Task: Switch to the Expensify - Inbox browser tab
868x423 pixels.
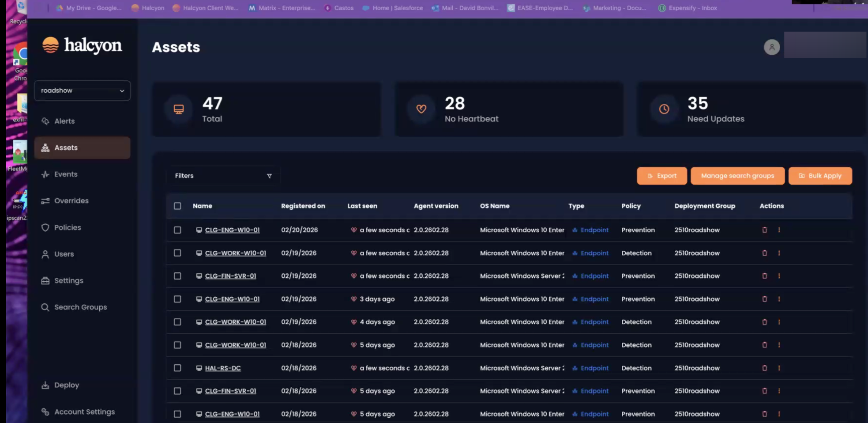Action: point(688,8)
